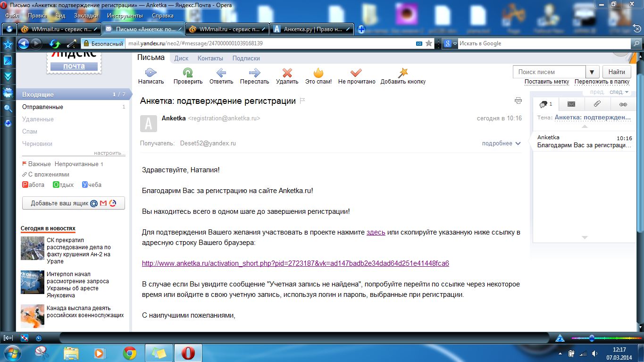Click the Opera wand password icon
The image size is (644, 362).
pyautogui.click(x=72, y=44)
